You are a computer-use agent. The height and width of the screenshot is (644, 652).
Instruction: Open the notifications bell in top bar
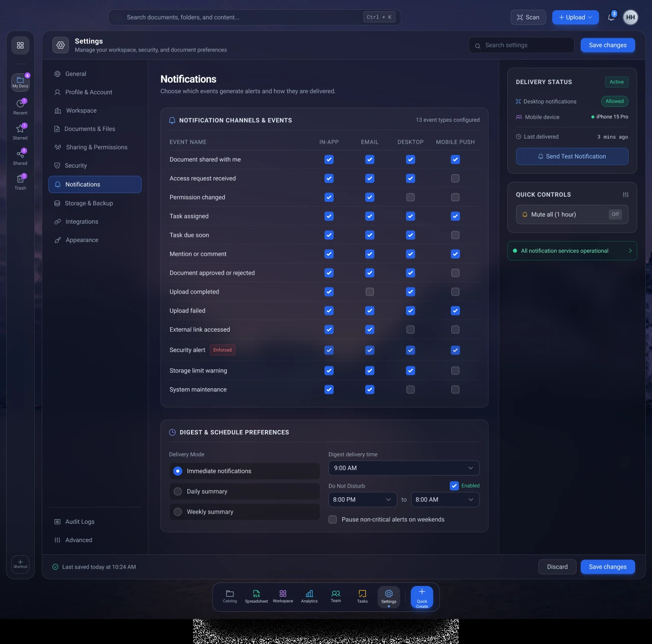tap(611, 17)
